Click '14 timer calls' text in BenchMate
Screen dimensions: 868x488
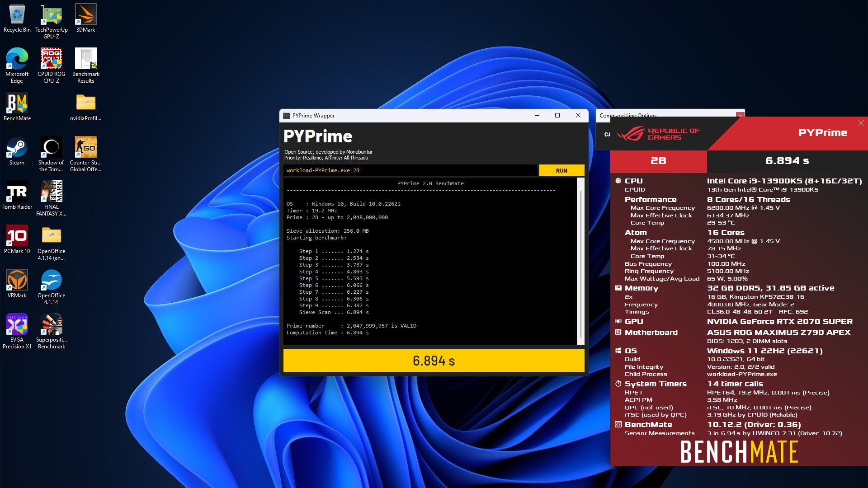pyautogui.click(x=735, y=384)
